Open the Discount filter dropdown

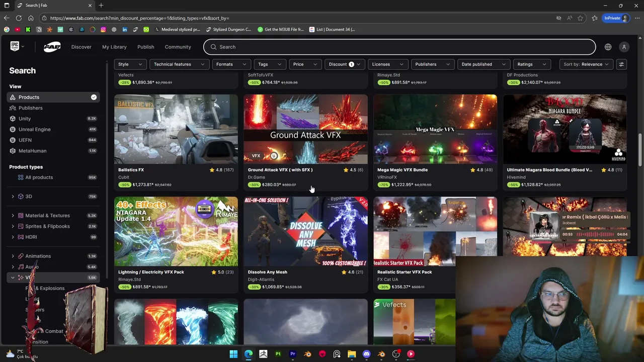[x=345, y=64]
